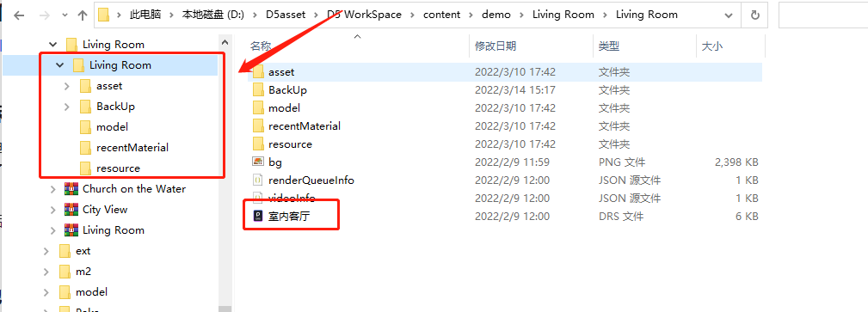This screenshot has width=868, height=312.
Task: Select asset folder icon in file list
Action: point(258,72)
